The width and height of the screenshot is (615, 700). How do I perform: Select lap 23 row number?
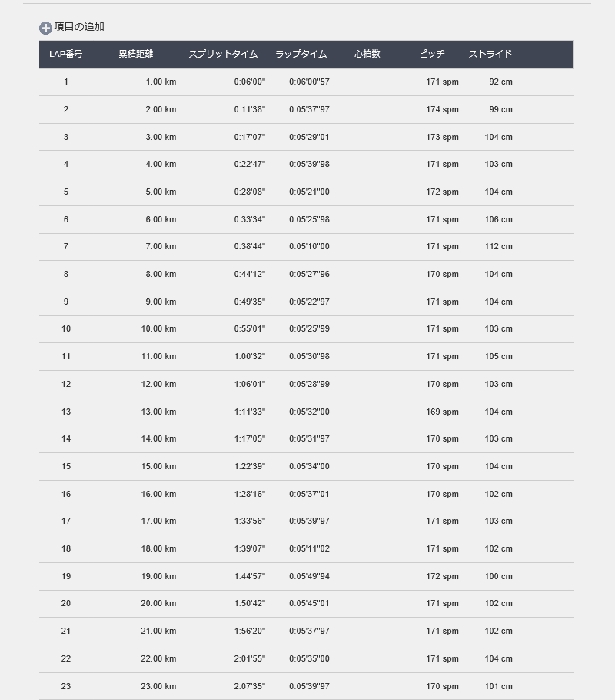coord(66,687)
